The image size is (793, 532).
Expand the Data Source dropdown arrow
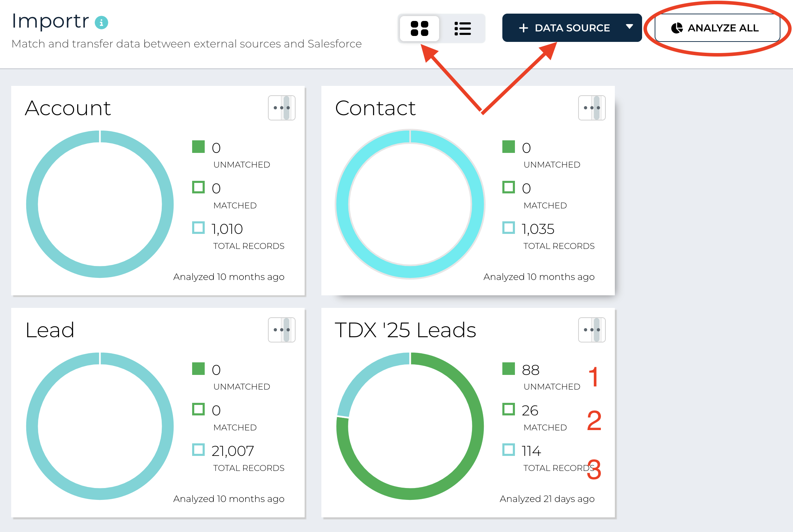629,27
